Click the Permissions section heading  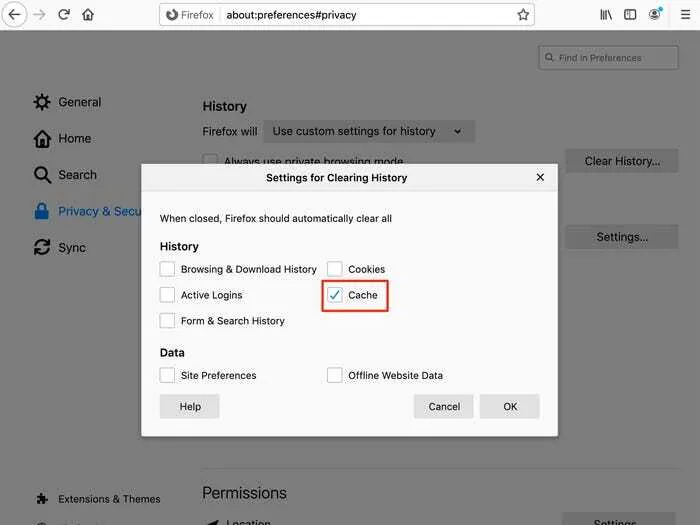coord(244,493)
